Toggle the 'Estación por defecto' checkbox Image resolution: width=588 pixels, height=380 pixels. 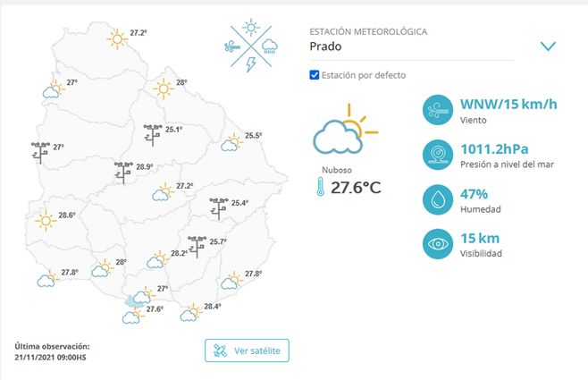[x=315, y=75]
